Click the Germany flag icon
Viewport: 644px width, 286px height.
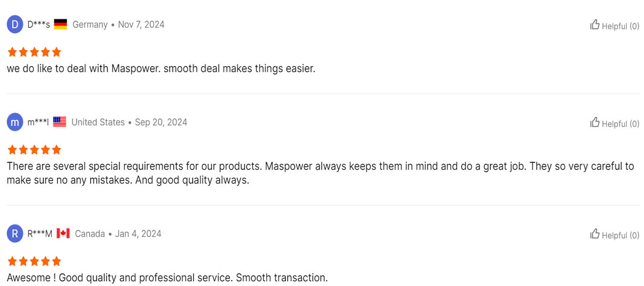(61, 24)
